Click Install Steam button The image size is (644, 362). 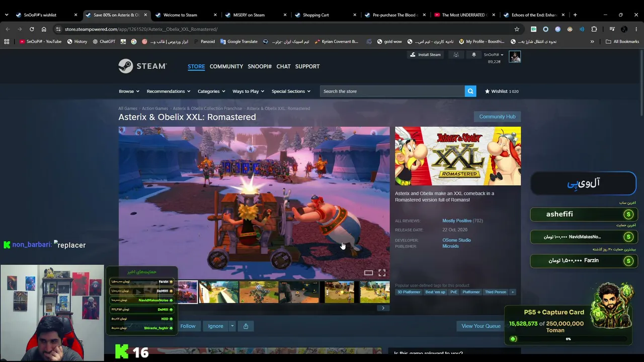click(426, 55)
